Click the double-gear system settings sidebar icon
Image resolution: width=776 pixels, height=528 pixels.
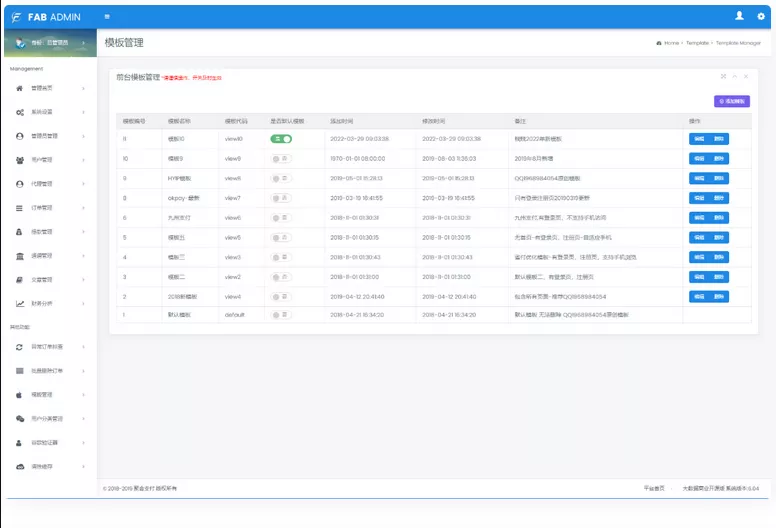point(20,112)
